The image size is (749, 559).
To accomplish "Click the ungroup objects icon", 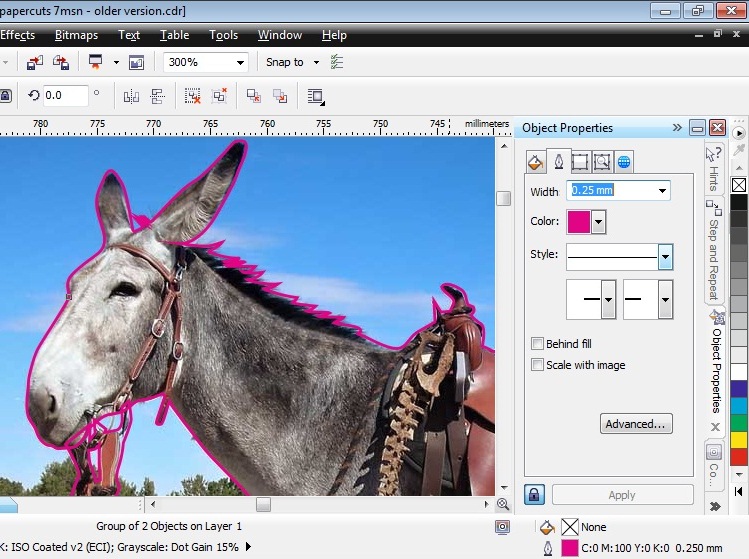I will tap(192, 96).
